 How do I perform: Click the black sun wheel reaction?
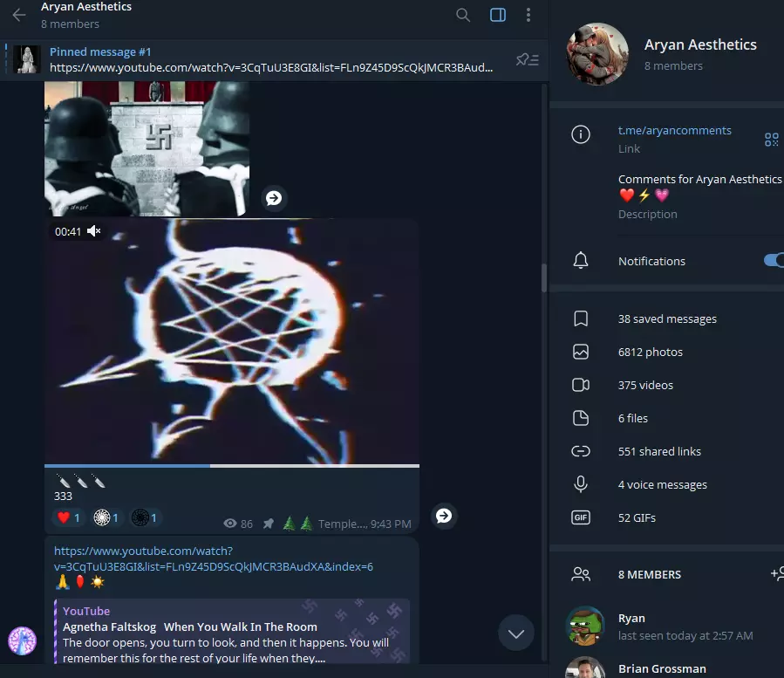(x=145, y=517)
